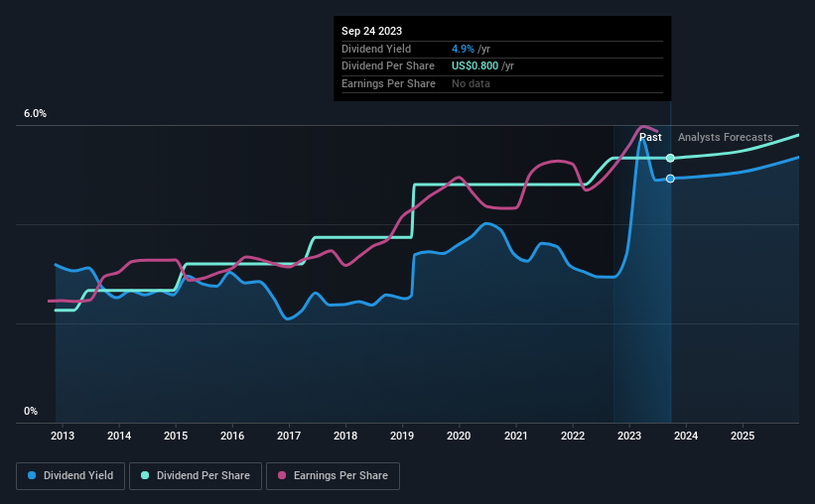Click the 2017 x-axis label
Viewport: 815px width, 504px height.
pos(289,436)
